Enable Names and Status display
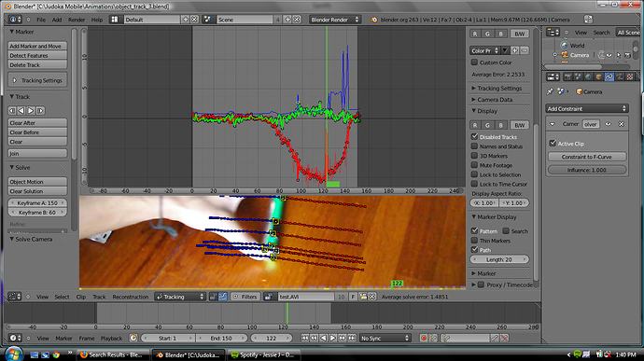The width and height of the screenshot is (644, 361). pos(474,146)
